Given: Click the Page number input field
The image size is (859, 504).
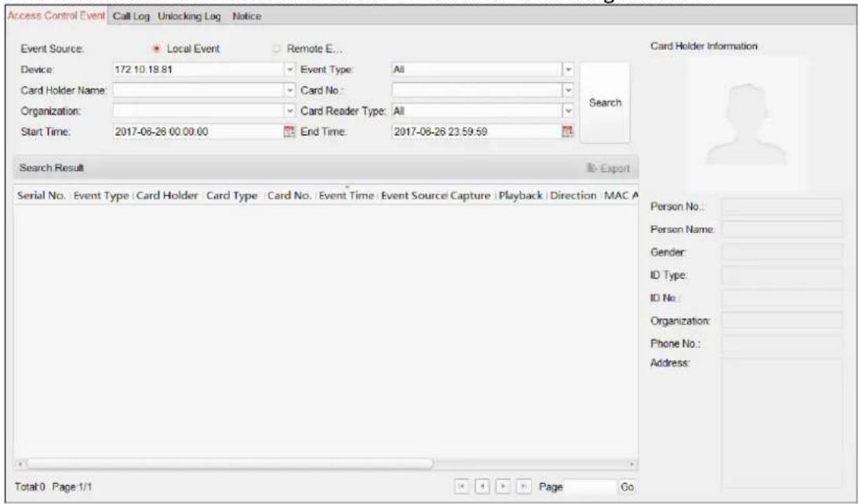Looking at the screenshot, I should (x=591, y=487).
